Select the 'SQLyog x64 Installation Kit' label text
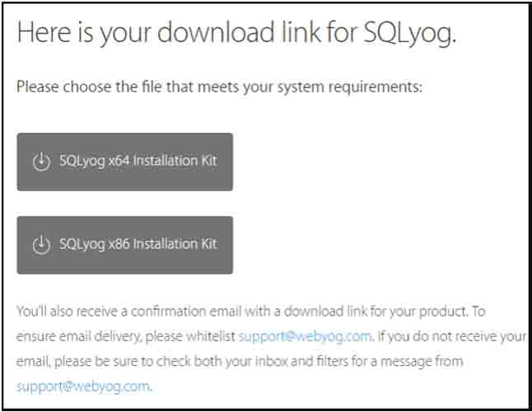 pos(138,161)
